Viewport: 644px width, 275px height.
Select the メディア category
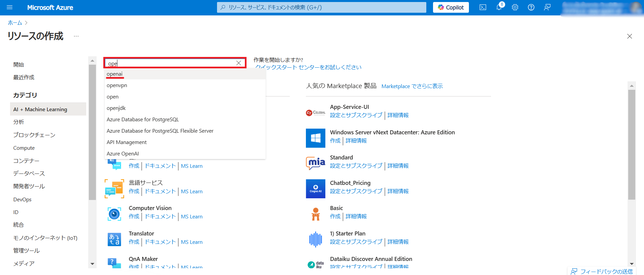(48, 264)
